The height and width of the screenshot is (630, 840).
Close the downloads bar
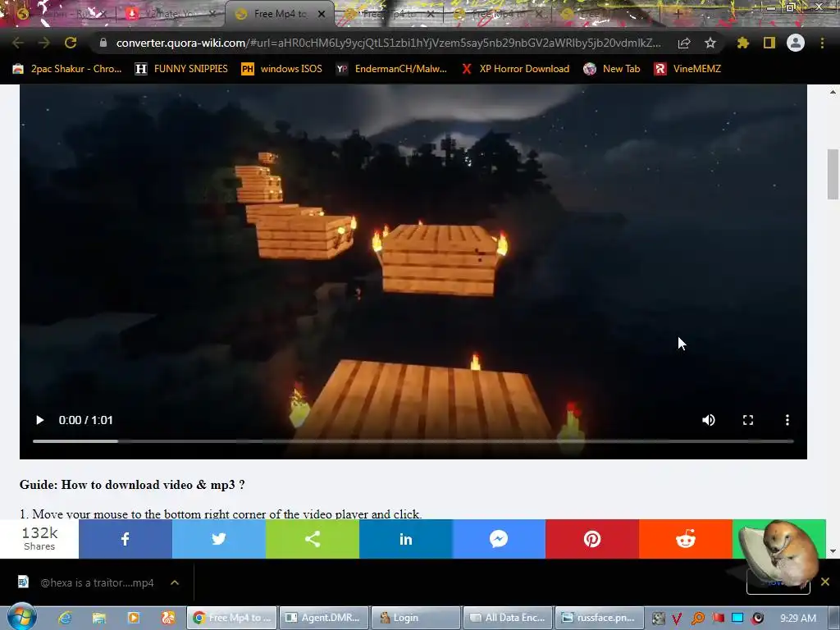coord(825,582)
